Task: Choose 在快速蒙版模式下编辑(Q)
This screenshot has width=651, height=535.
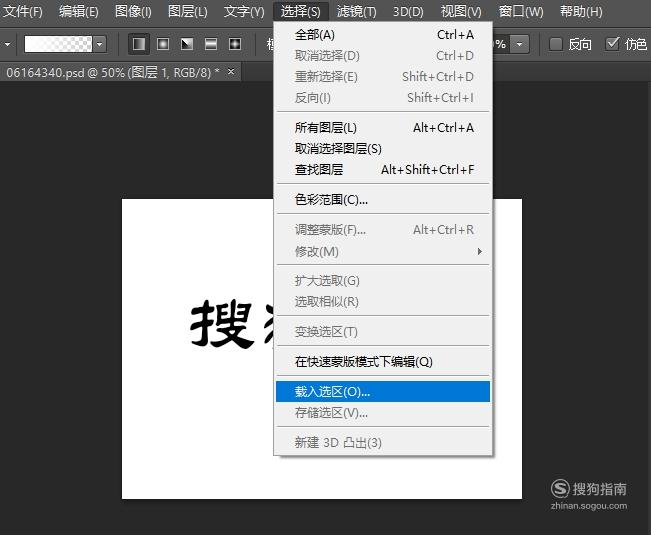Action: (x=383, y=362)
